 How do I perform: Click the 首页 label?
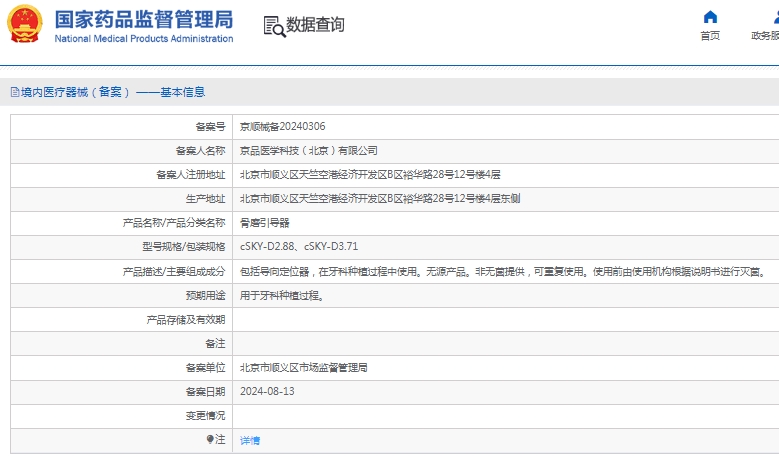[710, 36]
